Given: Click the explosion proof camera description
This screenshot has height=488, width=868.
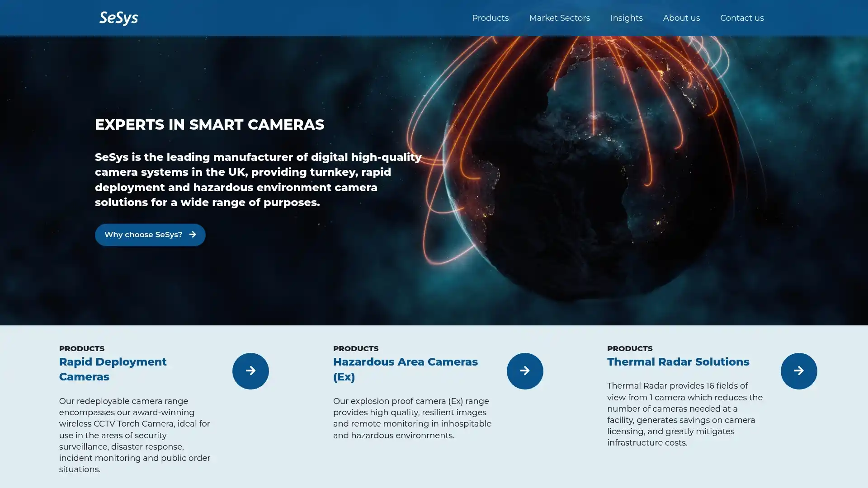Looking at the screenshot, I should [x=412, y=418].
